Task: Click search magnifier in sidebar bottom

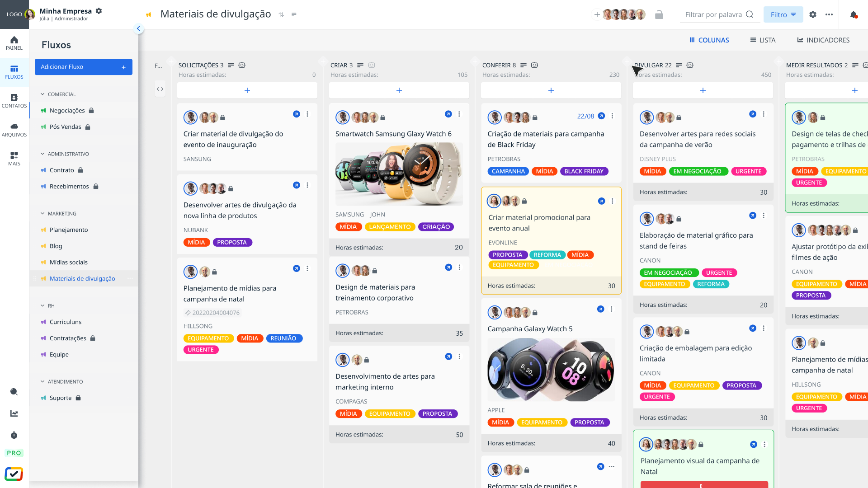Action: click(x=14, y=392)
